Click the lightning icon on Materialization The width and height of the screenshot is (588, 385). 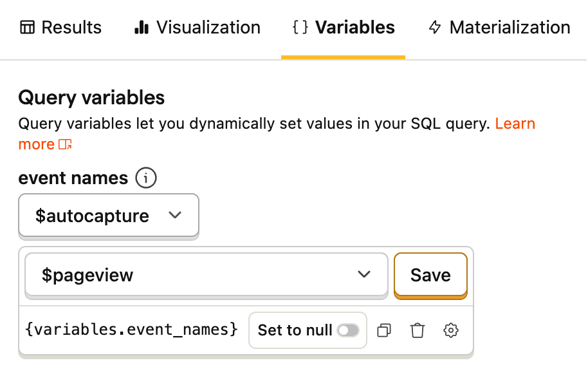pos(436,28)
